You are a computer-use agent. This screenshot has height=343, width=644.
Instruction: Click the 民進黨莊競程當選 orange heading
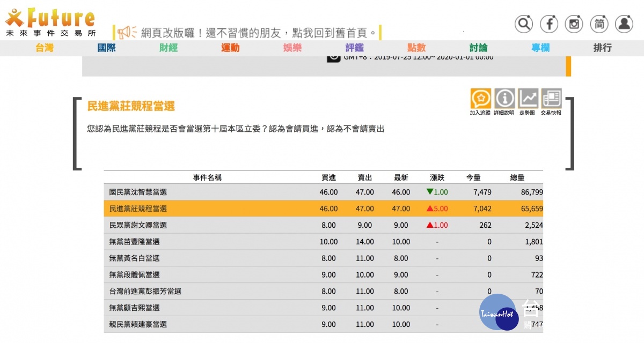pos(131,106)
